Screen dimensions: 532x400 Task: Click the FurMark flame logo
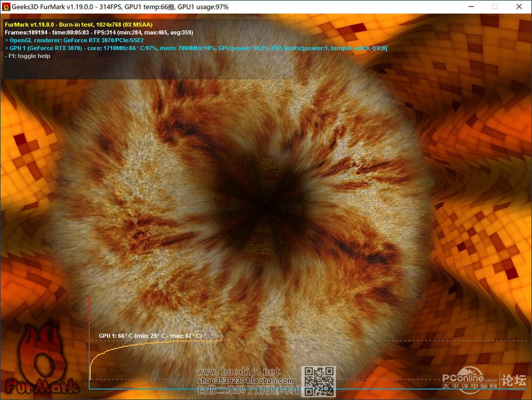pyautogui.click(x=37, y=359)
